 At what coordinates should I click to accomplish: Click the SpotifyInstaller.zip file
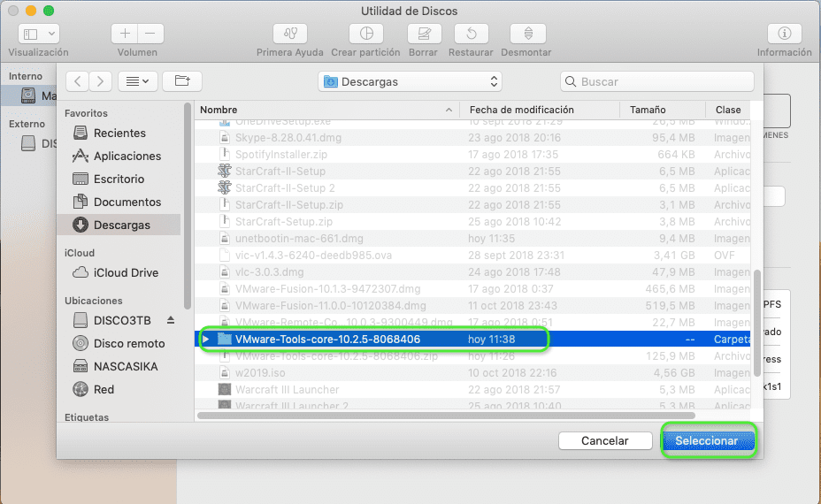(281, 155)
